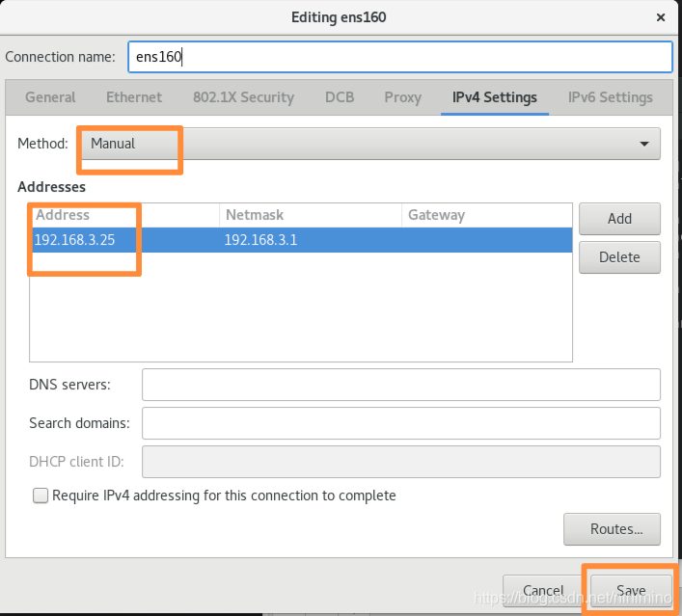Image resolution: width=682 pixels, height=616 pixels.
Task: Select the IPv4 Settings tab
Action: tap(495, 97)
